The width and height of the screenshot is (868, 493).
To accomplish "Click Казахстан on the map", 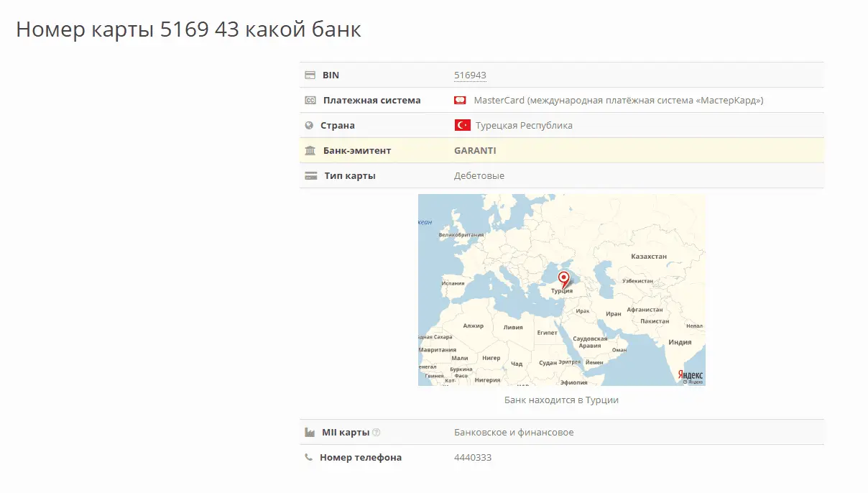I will pyautogui.click(x=649, y=256).
